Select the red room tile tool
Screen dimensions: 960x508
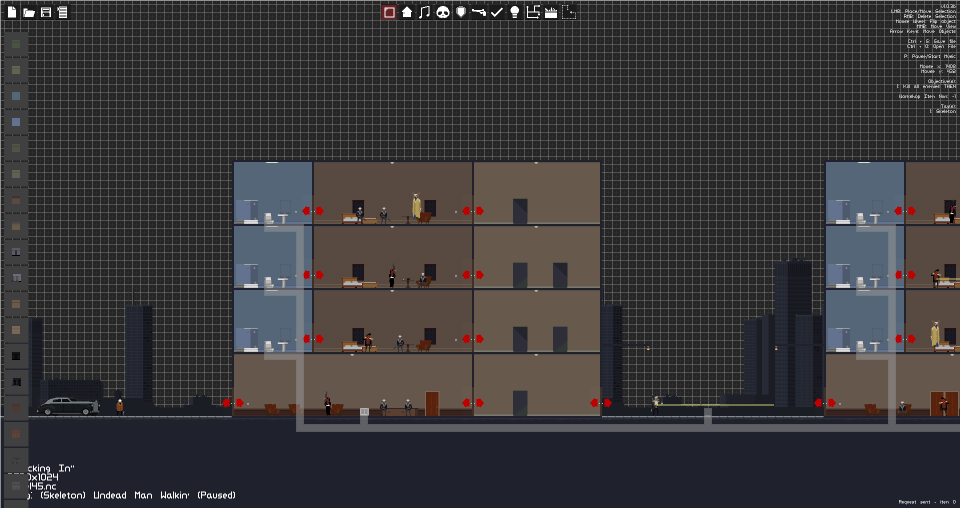tap(389, 12)
